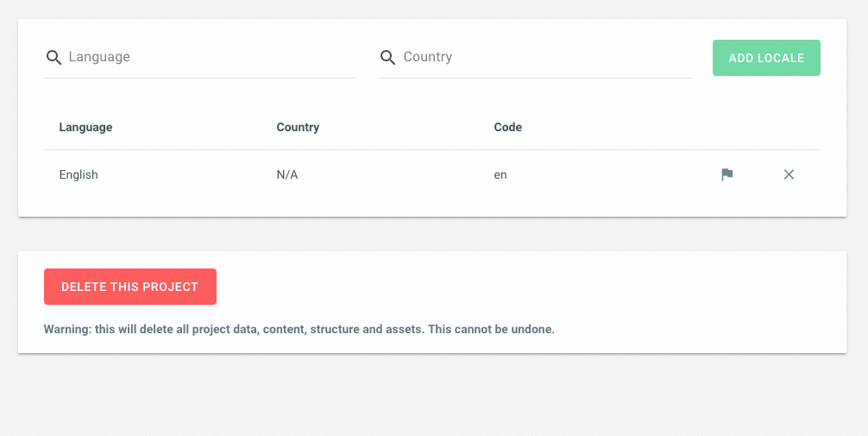Select the English language cell

point(79,174)
